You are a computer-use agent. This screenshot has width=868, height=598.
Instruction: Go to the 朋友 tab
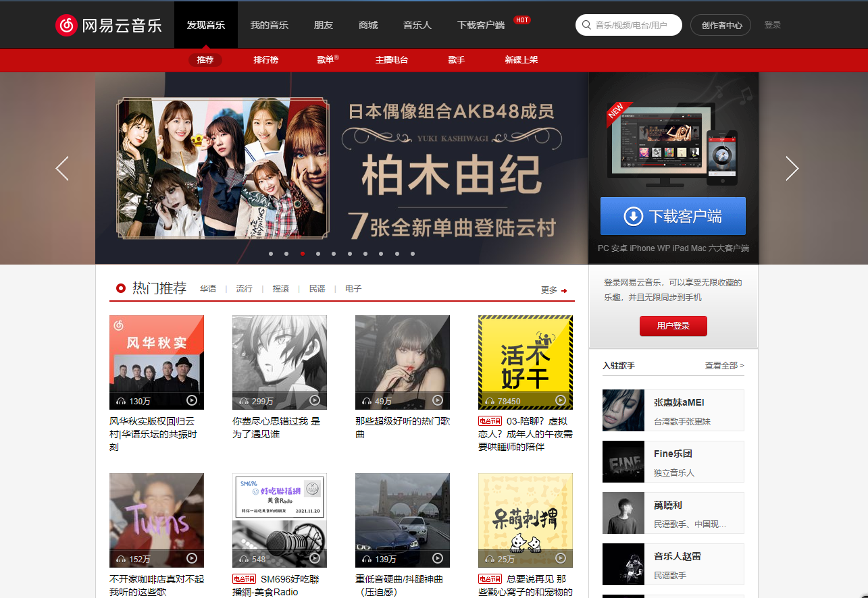click(324, 25)
